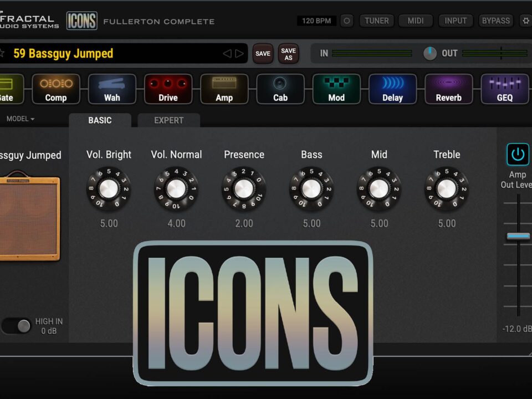Go to previous preset with left arrow
The width and height of the screenshot is (532, 399).
pyautogui.click(x=227, y=54)
